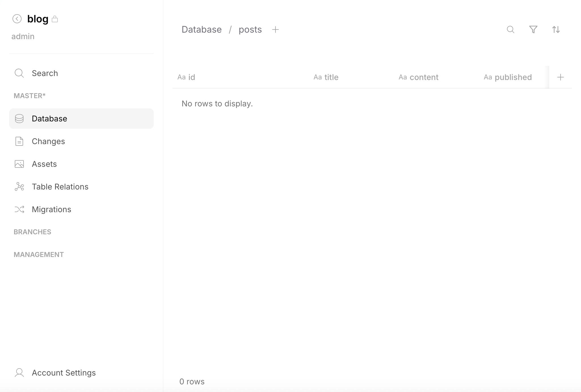Collapse workspace via back chevron near blog

[17, 19]
